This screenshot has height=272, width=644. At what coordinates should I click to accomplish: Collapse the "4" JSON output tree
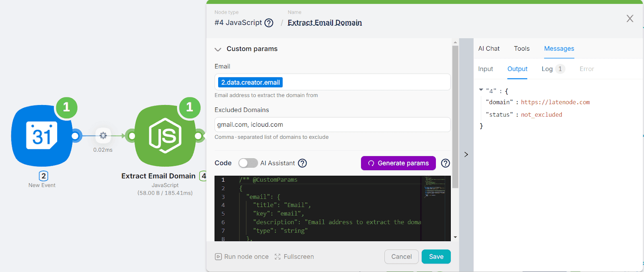(481, 90)
